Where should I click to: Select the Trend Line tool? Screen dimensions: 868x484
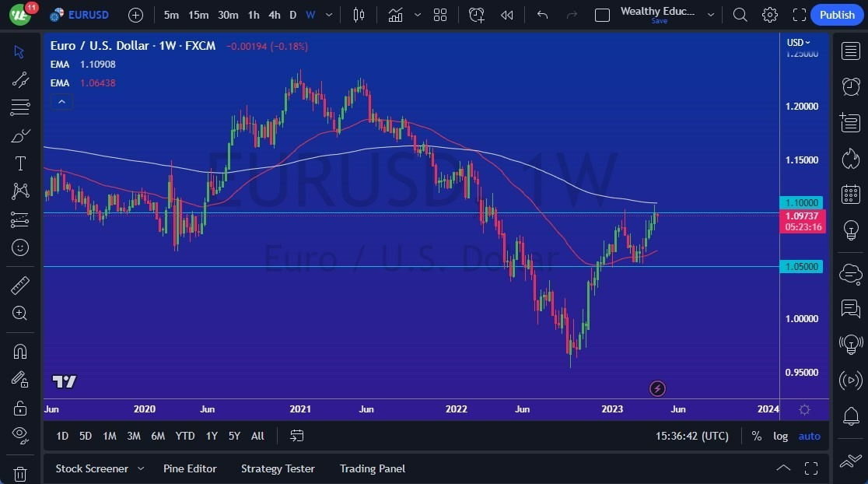19,79
